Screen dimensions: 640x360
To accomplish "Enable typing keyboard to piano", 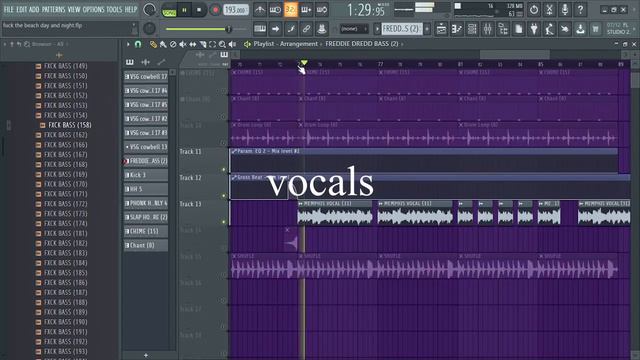I will click(x=260, y=29).
